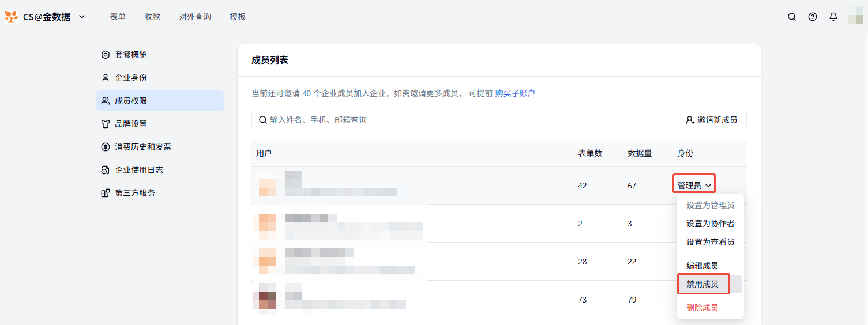Follow the 购买子账户 link
Viewport: 868px width, 325px height.
point(515,93)
